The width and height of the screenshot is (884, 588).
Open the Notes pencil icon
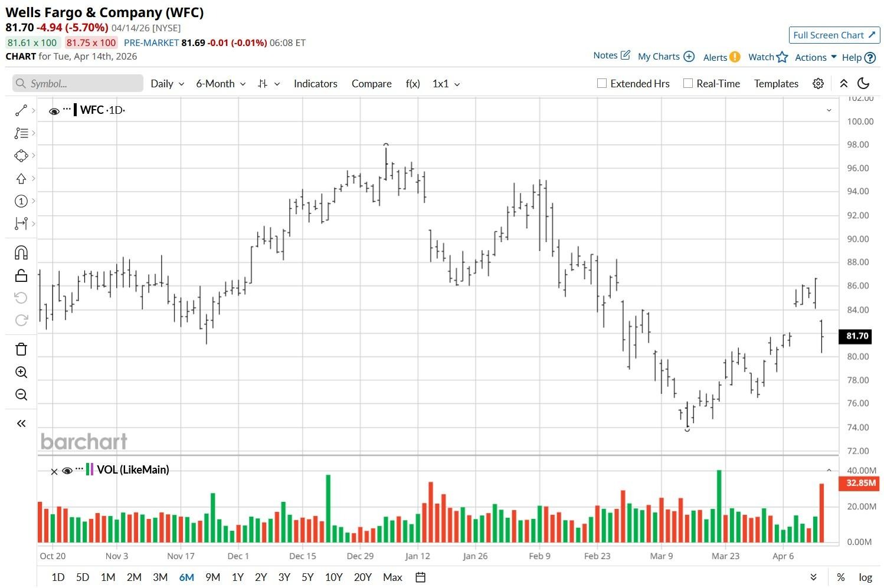pos(626,55)
